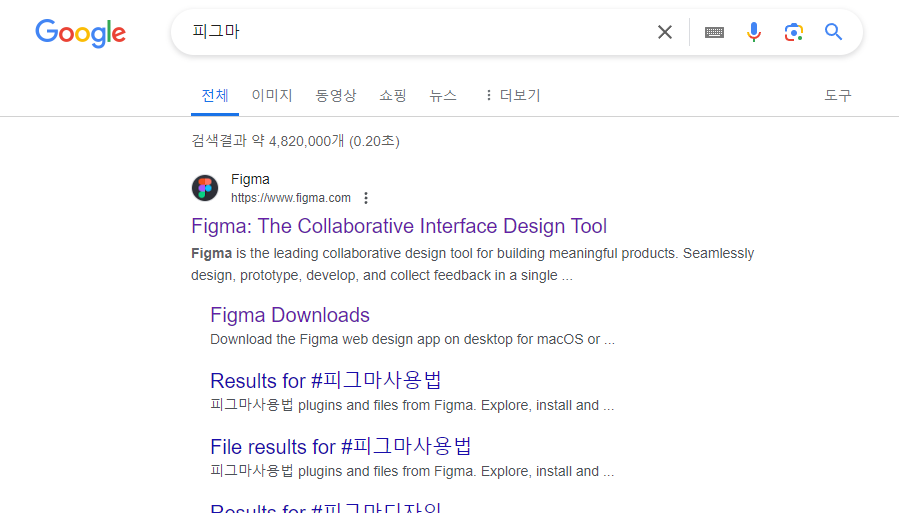Open the 뉴스 tab
Image resolution: width=899 pixels, height=513 pixels.
click(443, 95)
